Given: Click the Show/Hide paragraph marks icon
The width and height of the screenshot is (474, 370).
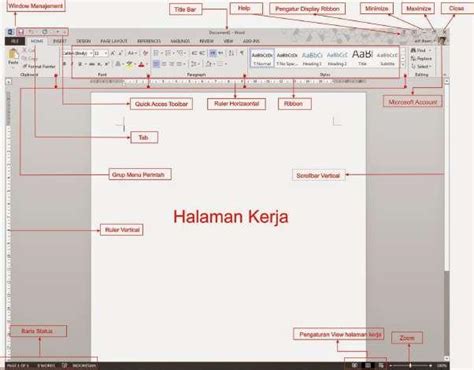Looking at the screenshot, I should click(242, 53).
